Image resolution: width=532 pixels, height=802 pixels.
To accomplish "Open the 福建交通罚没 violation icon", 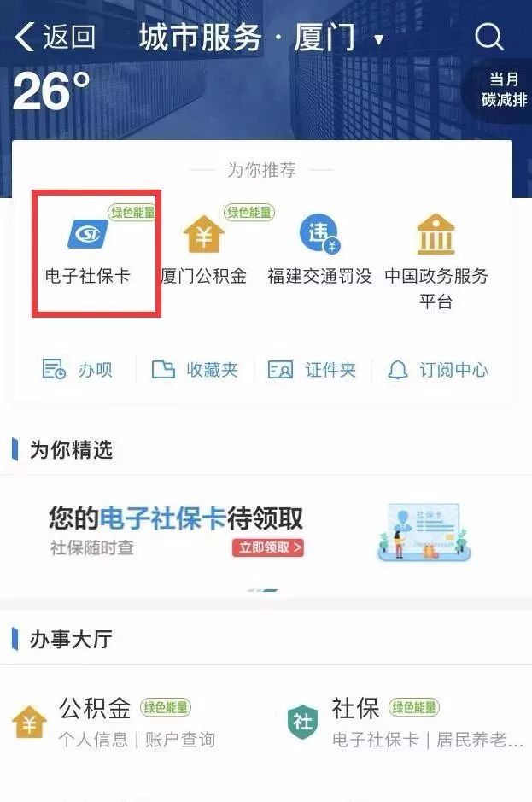I will coord(319,234).
